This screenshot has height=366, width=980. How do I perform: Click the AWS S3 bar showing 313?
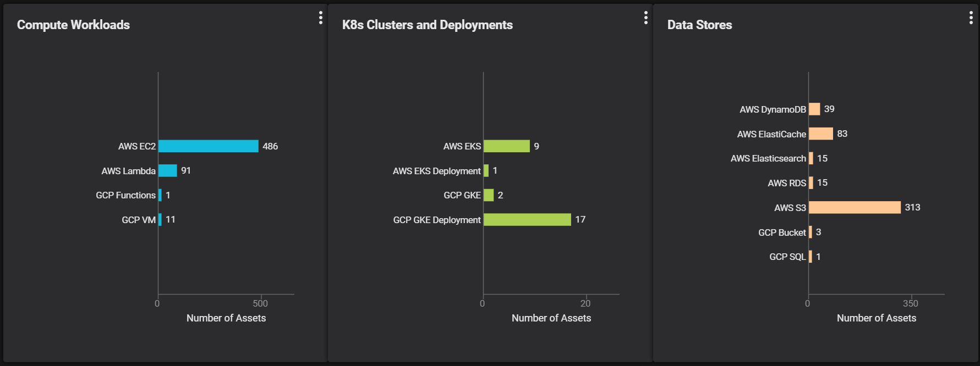(855, 207)
